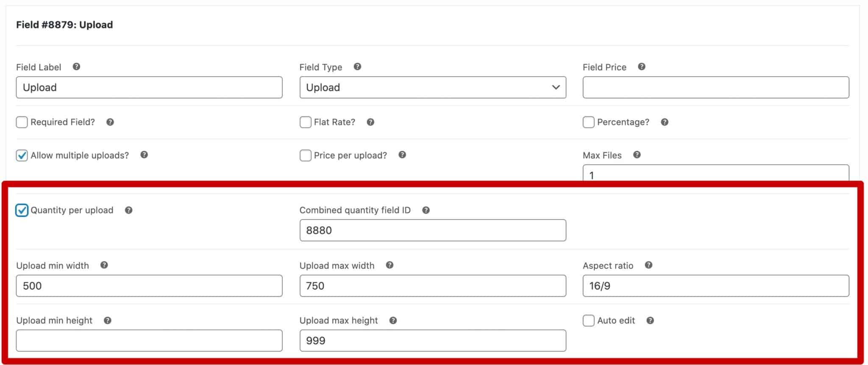This screenshot has width=868, height=365.
Task: Open the Field Type dropdown
Action: pos(433,87)
